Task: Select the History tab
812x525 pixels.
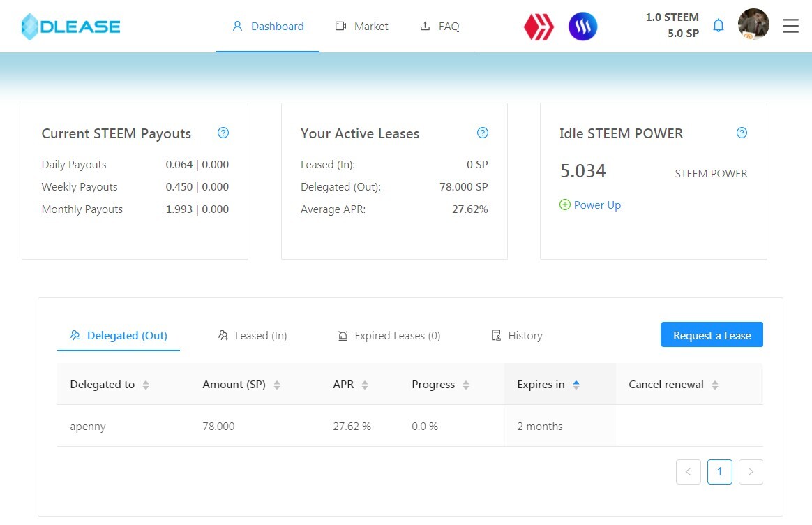Action: pos(517,335)
